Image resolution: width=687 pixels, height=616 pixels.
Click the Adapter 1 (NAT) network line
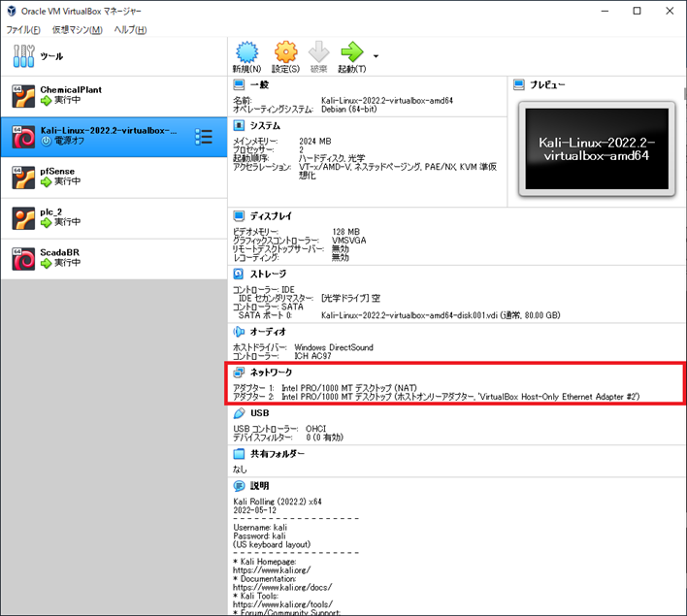point(325,388)
